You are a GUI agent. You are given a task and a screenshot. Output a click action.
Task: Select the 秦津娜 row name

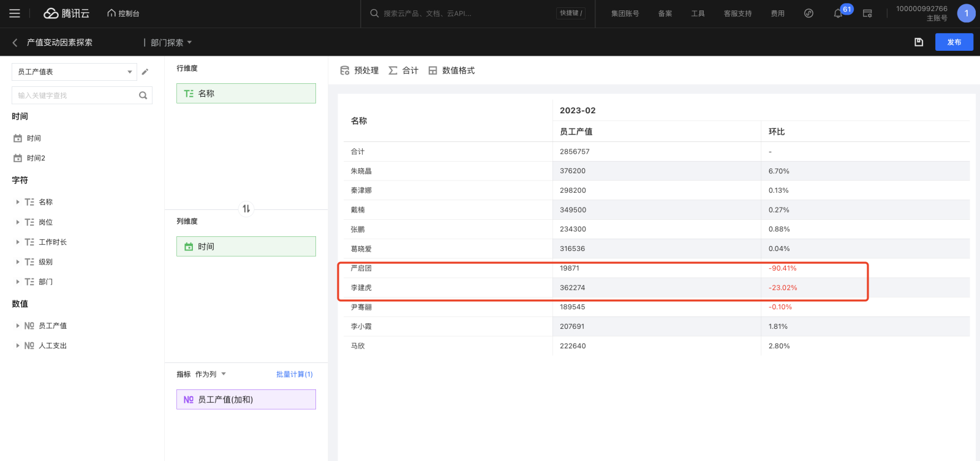[361, 190]
